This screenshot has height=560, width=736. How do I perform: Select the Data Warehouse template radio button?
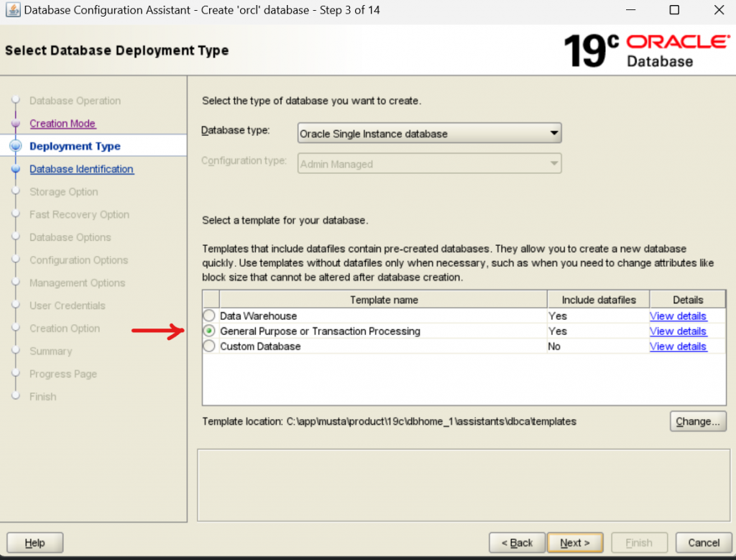coord(209,316)
